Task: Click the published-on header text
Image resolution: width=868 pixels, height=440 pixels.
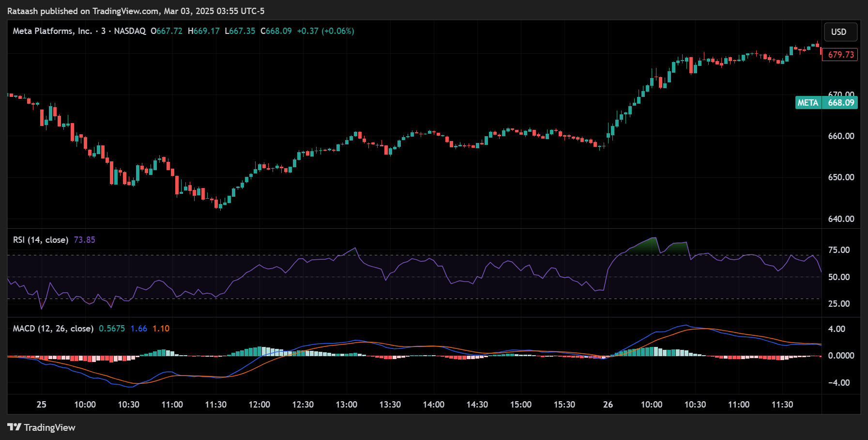Action: coord(136,11)
